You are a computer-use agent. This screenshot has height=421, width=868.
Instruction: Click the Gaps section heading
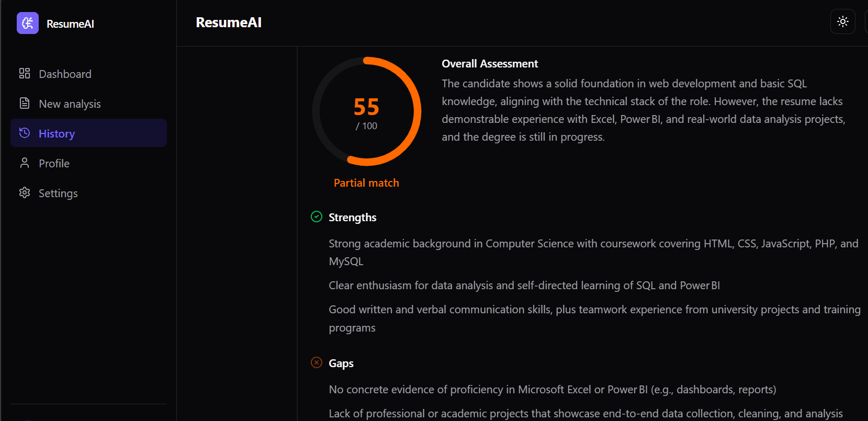point(341,363)
